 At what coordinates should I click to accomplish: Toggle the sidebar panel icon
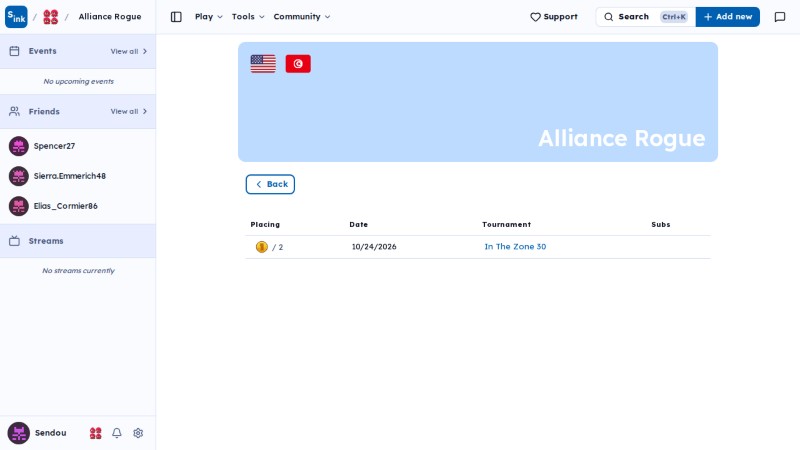tap(176, 17)
